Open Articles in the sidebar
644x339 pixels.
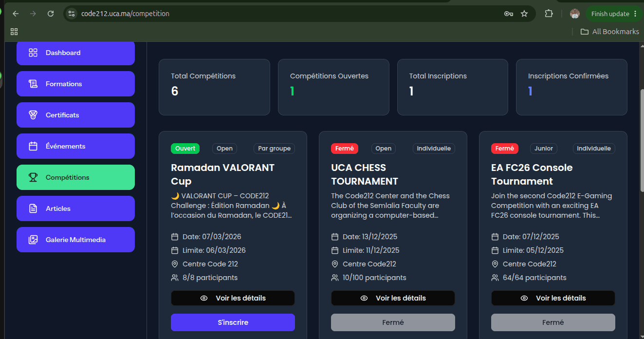(75, 208)
